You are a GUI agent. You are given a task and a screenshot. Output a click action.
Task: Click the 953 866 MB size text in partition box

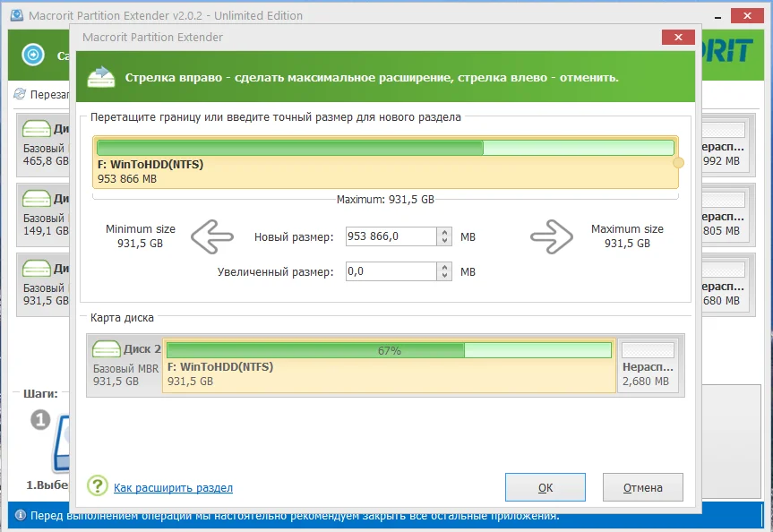pos(127,179)
